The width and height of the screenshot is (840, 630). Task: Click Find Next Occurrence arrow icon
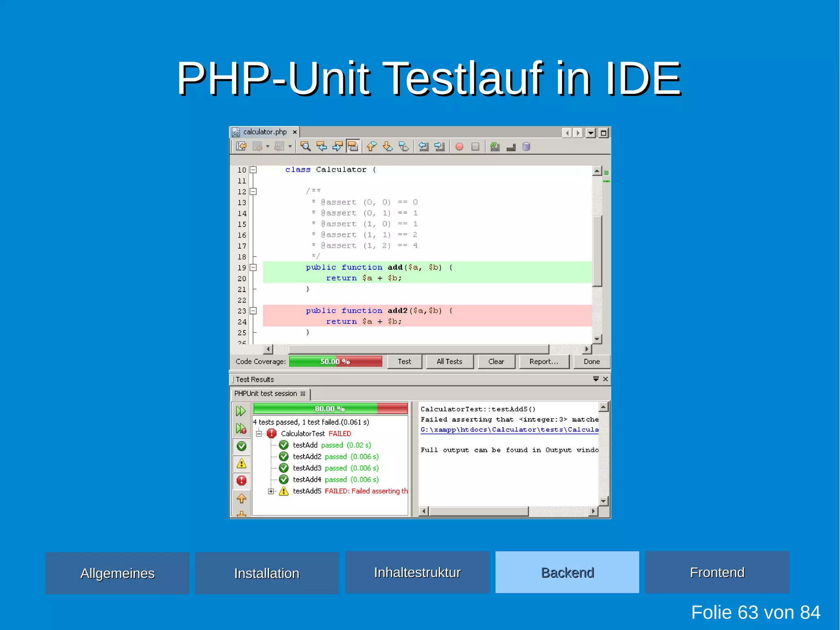[337, 146]
